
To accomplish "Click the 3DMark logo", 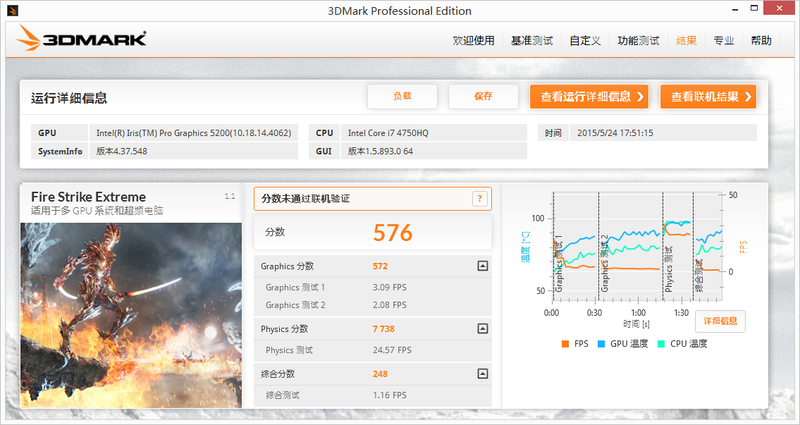I will [x=82, y=39].
